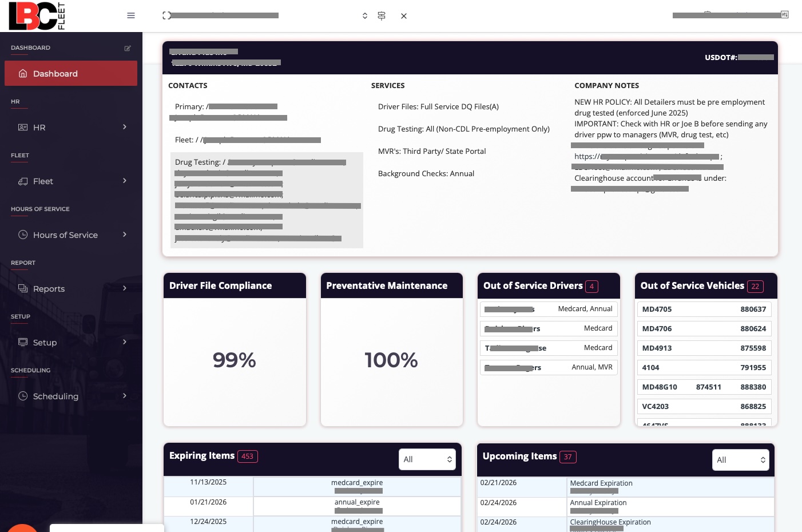The width and height of the screenshot is (802, 532).
Task: Click the Reports stacked-pages icon
Action: (23, 288)
